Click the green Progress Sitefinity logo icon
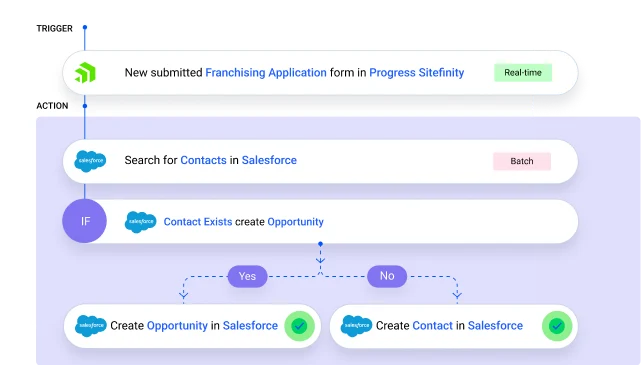This screenshot has height=365, width=641. tap(85, 73)
